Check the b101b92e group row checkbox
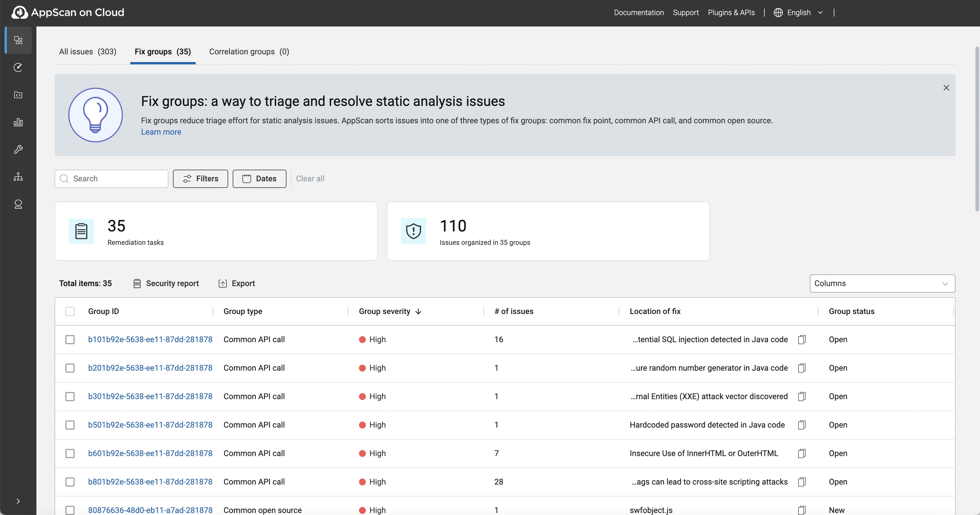This screenshot has width=980, height=515. click(x=70, y=339)
